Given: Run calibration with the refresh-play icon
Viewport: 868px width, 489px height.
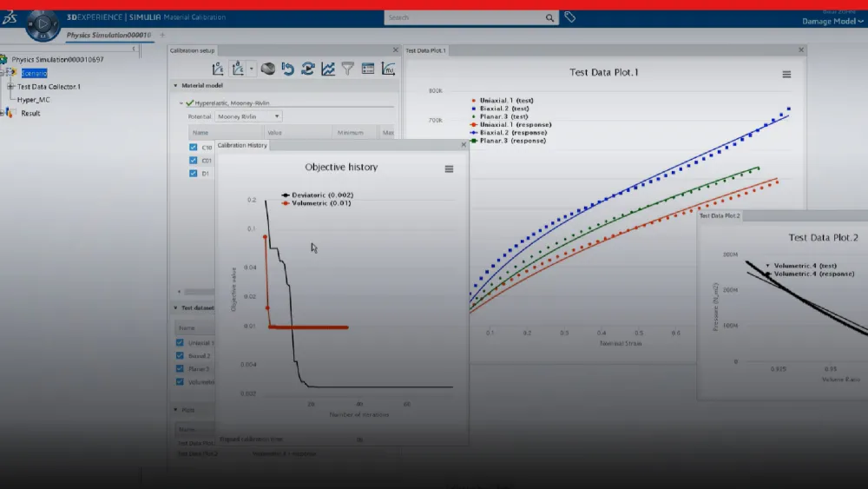Looking at the screenshot, I should [308, 69].
